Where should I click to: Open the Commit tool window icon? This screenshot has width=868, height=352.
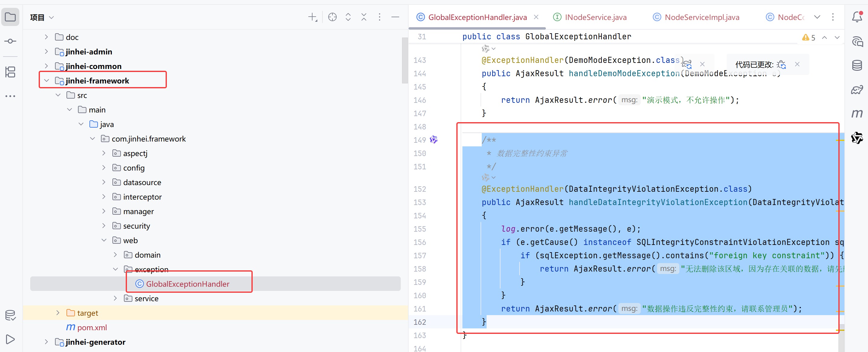click(x=10, y=41)
